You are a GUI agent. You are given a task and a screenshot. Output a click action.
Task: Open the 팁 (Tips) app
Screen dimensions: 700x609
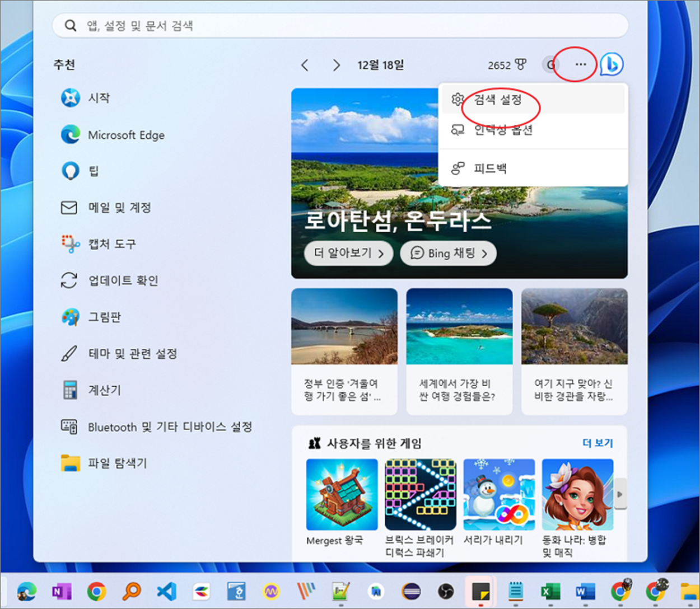(80, 171)
